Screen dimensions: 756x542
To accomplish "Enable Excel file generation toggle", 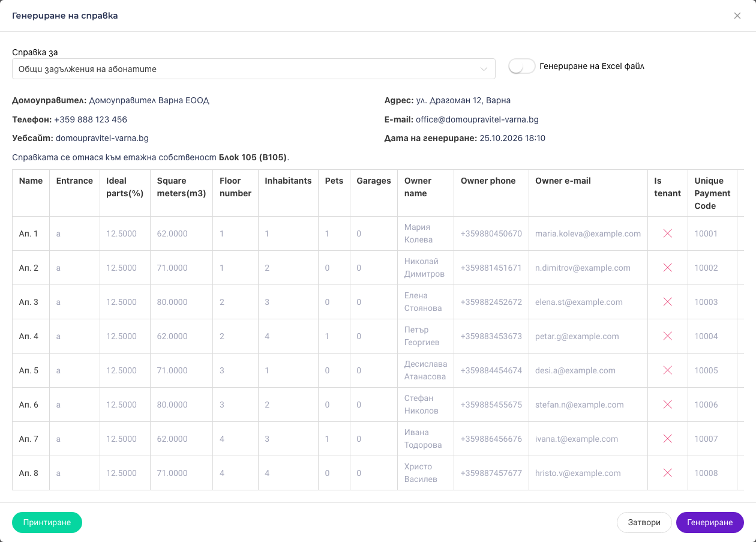I will [521, 67].
